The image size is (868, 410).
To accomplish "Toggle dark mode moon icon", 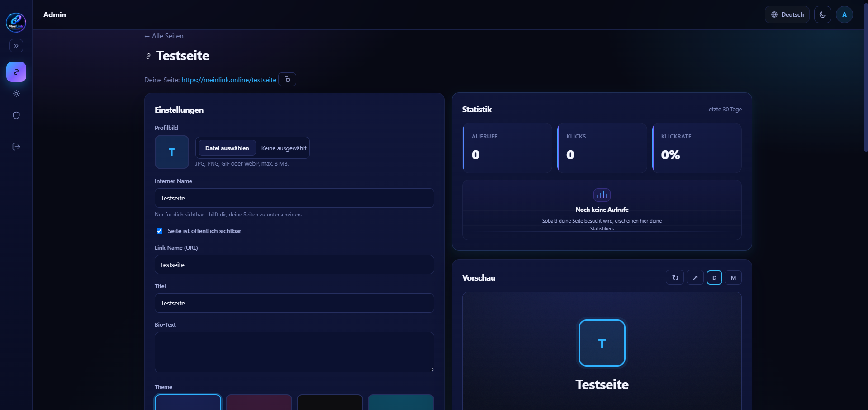I will click(x=823, y=14).
